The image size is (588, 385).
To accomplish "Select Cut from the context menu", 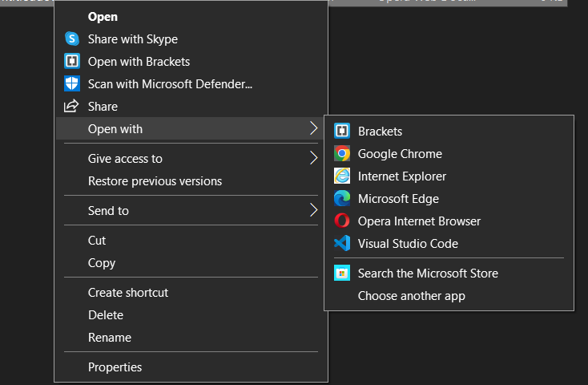I will pyautogui.click(x=97, y=241).
